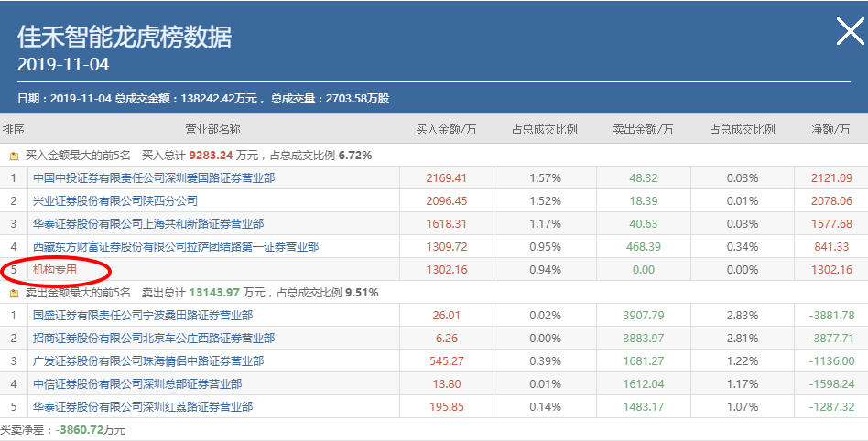Open 兴业证券股份有限公司陕西分公司 link
This screenshot has height=441, width=868.
point(115,201)
